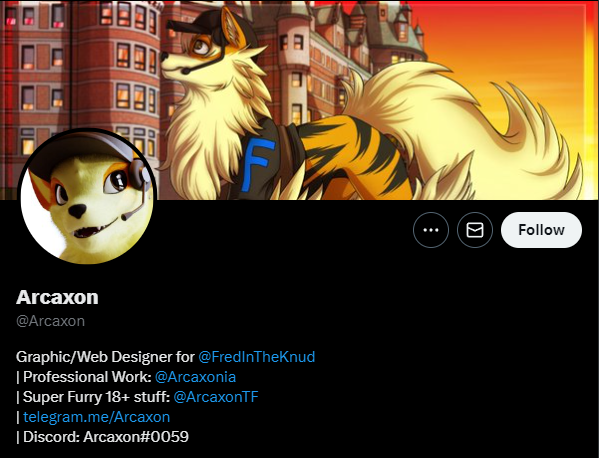This screenshot has height=458, width=599.
Task: Open the header banner artwork
Action: coord(300,100)
